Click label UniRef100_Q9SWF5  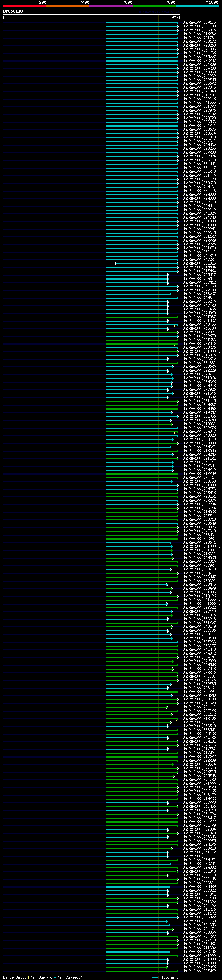(199, 88)
